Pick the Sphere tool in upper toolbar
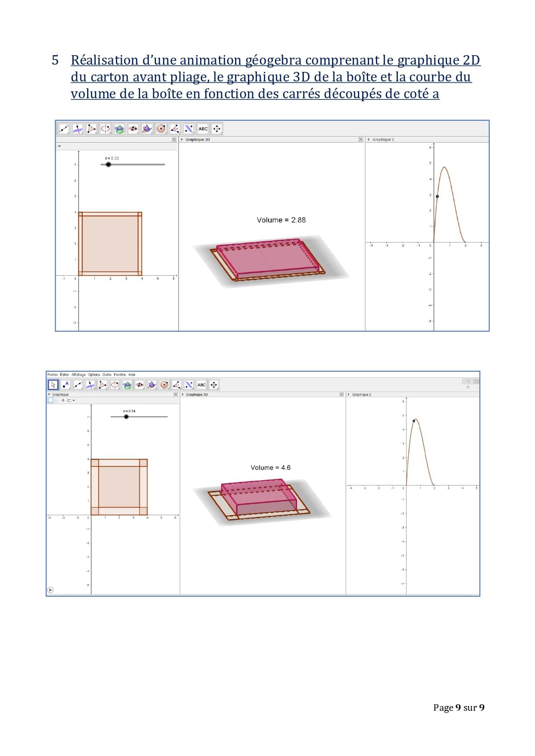Image resolution: width=535 pixels, height=756 pixels. point(161,128)
